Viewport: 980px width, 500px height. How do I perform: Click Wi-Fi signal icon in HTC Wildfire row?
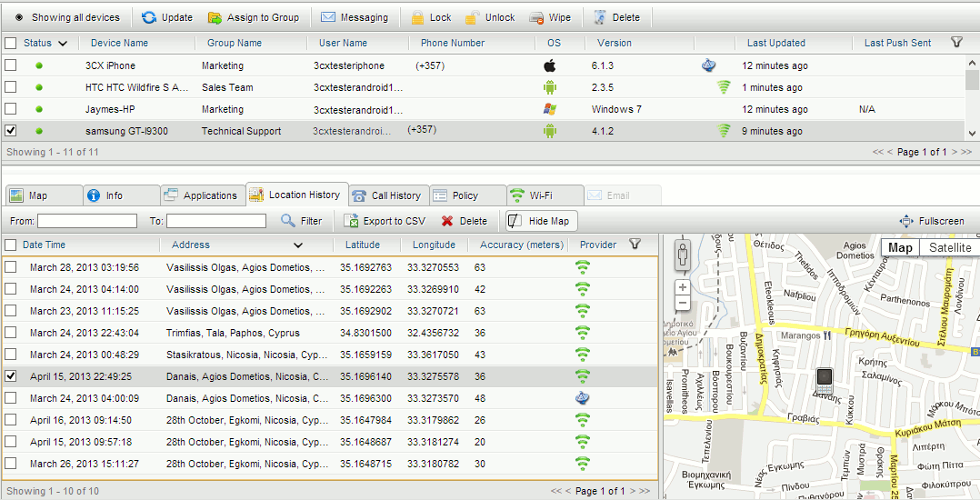click(724, 87)
